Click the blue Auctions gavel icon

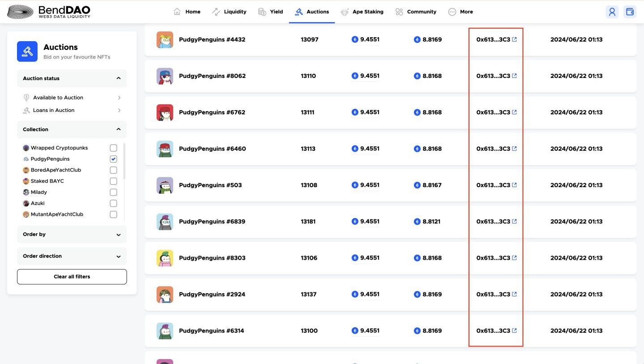[x=27, y=51]
